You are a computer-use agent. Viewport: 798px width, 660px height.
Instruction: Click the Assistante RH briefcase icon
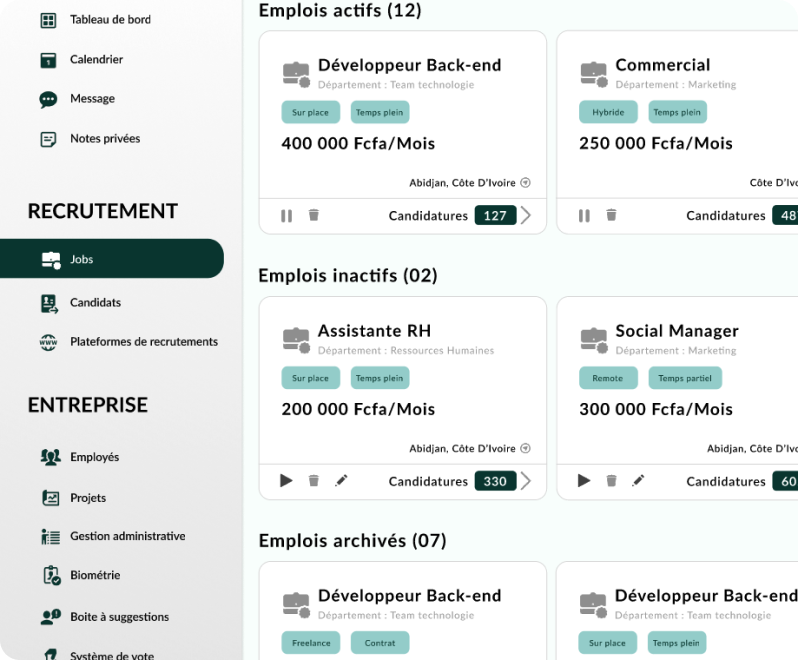coord(296,340)
